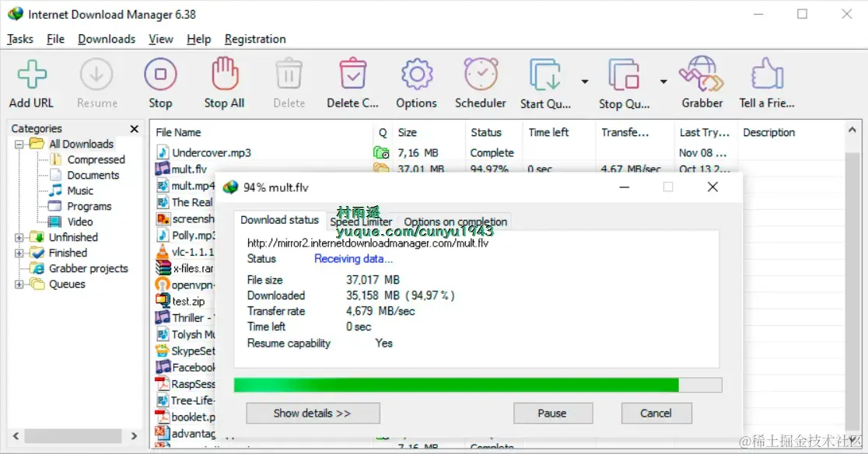Click the All Downloads folder icon
The image size is (868, 454).
click(37, 144)
